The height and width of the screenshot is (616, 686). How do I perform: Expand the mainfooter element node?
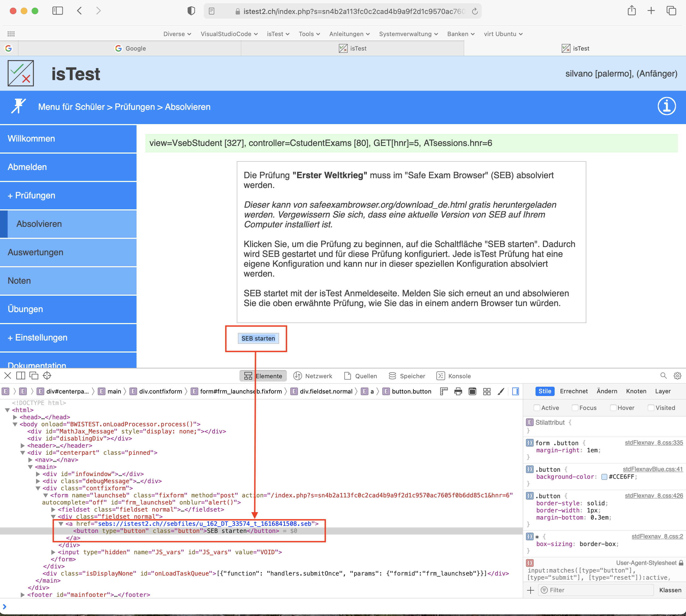(22, 595)
